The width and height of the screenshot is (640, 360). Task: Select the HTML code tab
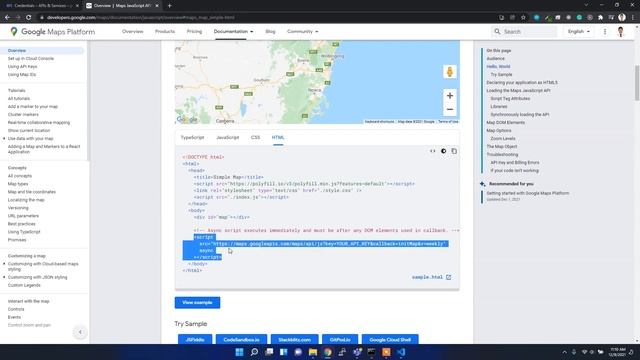pyautogui.click(x=278, y=138)
